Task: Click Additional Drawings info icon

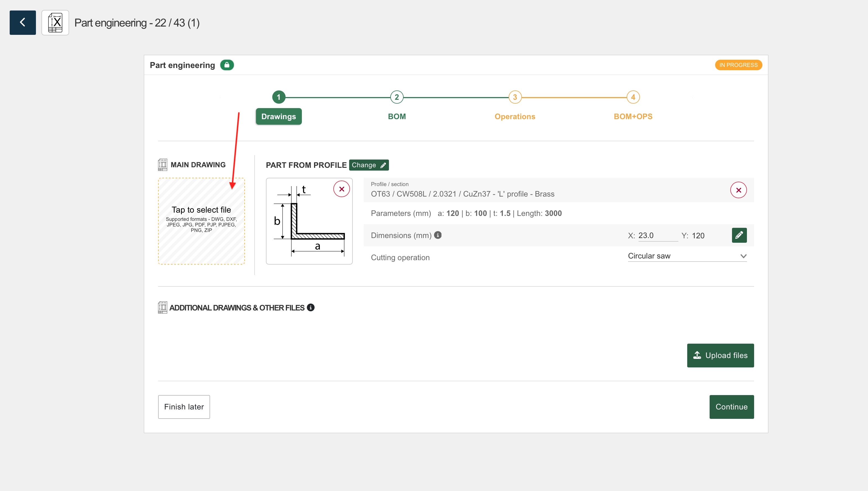Action: [310, 307]
